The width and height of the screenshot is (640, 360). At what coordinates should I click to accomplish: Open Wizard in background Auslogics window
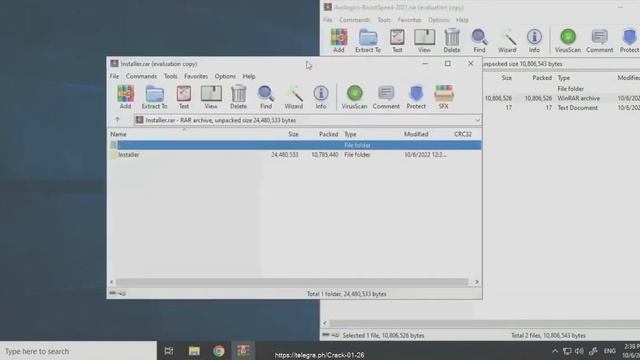click(x=507, y=41)
